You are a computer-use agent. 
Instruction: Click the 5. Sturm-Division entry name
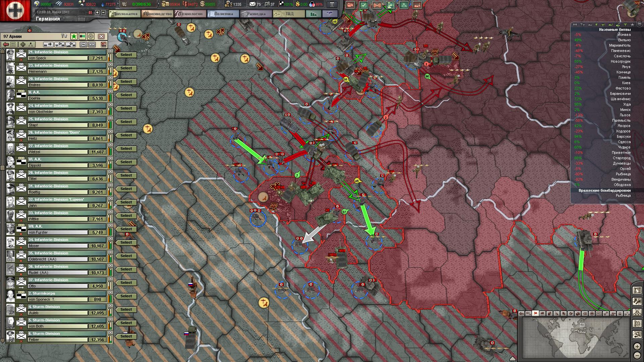click(46, 320)
